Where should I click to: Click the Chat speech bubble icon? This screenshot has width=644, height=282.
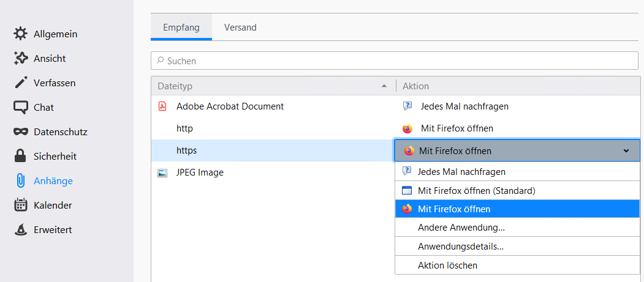pos(21,108)
